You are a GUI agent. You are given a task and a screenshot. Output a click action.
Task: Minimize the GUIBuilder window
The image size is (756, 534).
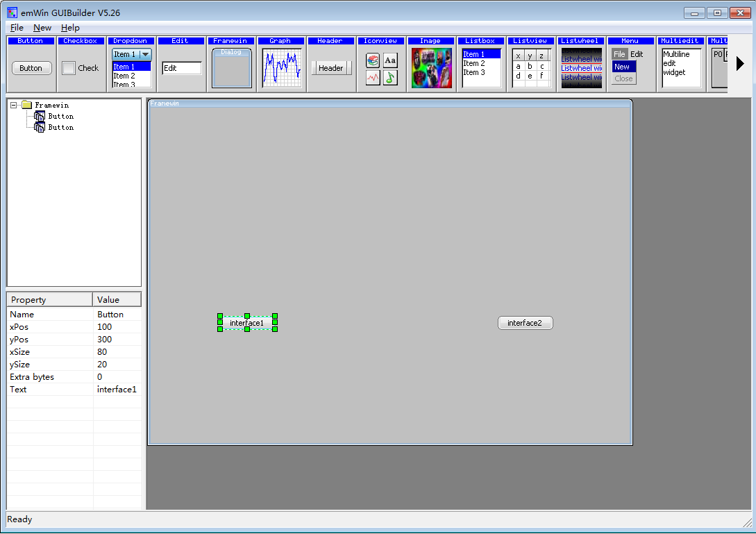click(x=694, y=13)
